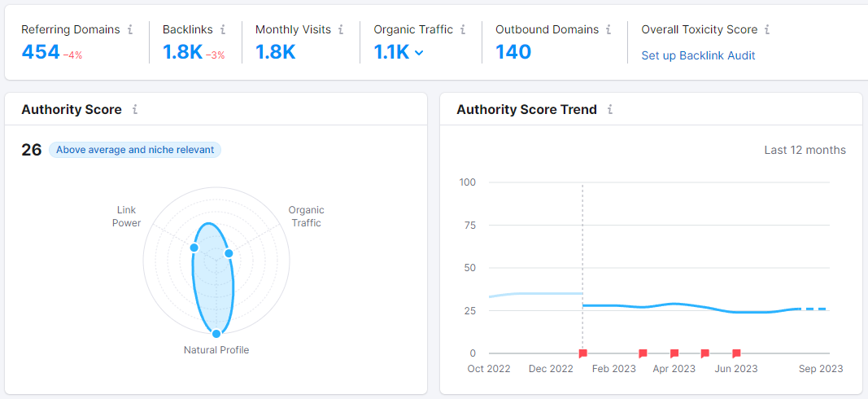Click info icon beside Backlinks label
The image size is (868, 399).
pos(223,29)
